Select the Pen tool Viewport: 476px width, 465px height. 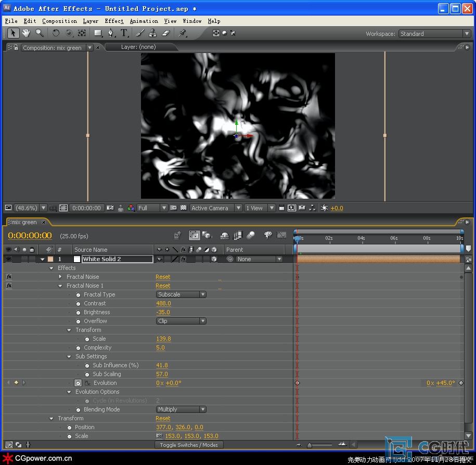click(x=111, y=33)
